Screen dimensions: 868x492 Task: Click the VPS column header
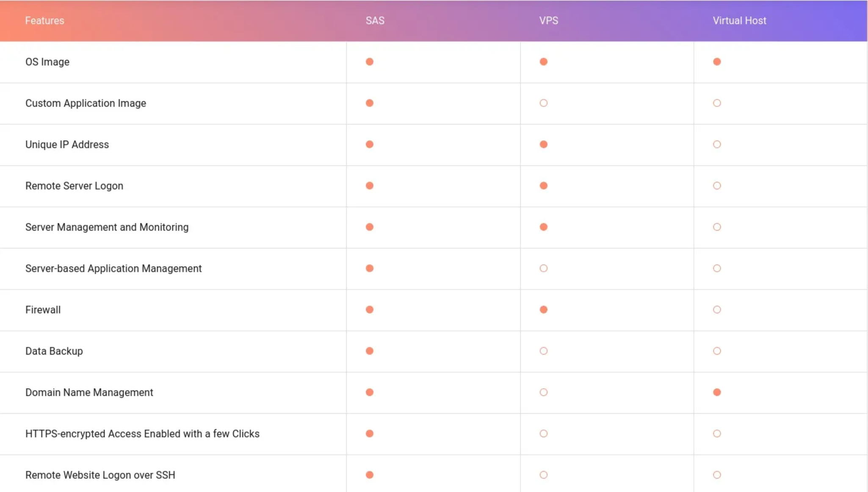pyautogui.click(x=549, y=20)
